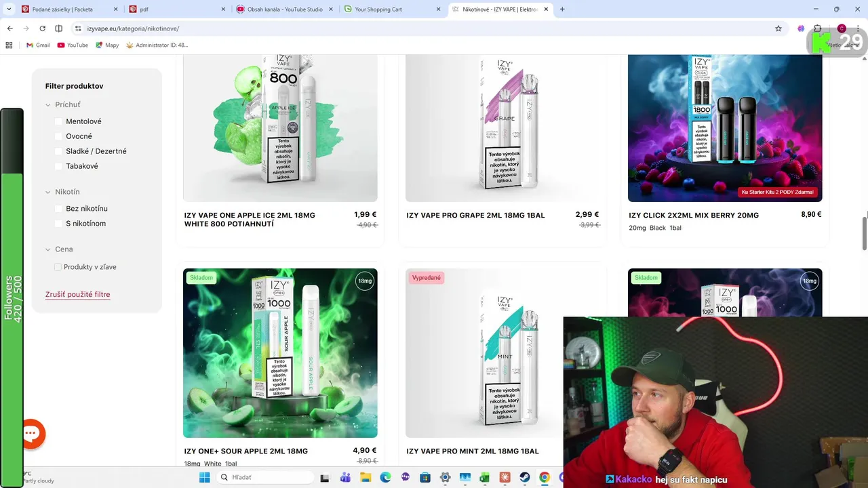This screenshot has width=868, height=488.
Task: Open IZY ONE+ SOUR APPLE 2ML 18MG title
Action: point(246,451)
